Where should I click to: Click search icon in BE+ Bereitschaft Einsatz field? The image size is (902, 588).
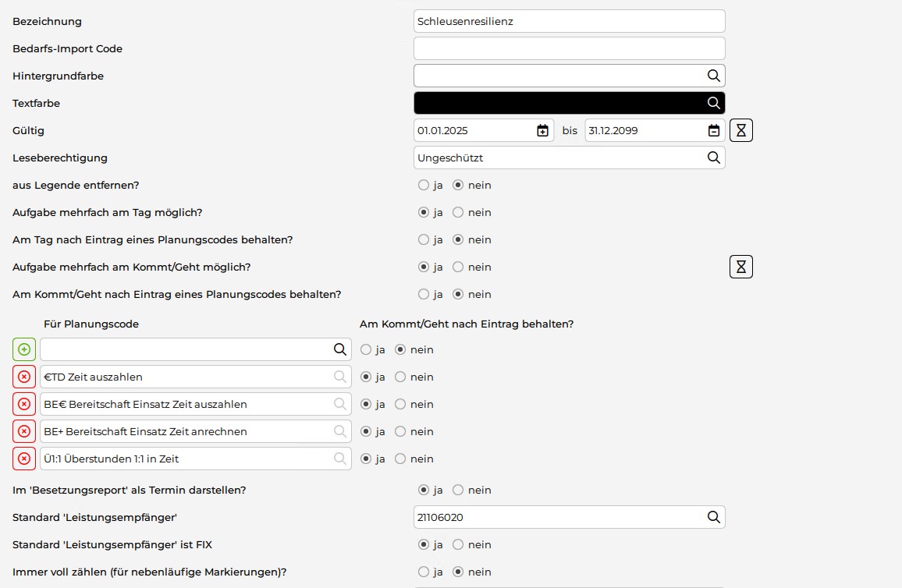coord(340,431)
